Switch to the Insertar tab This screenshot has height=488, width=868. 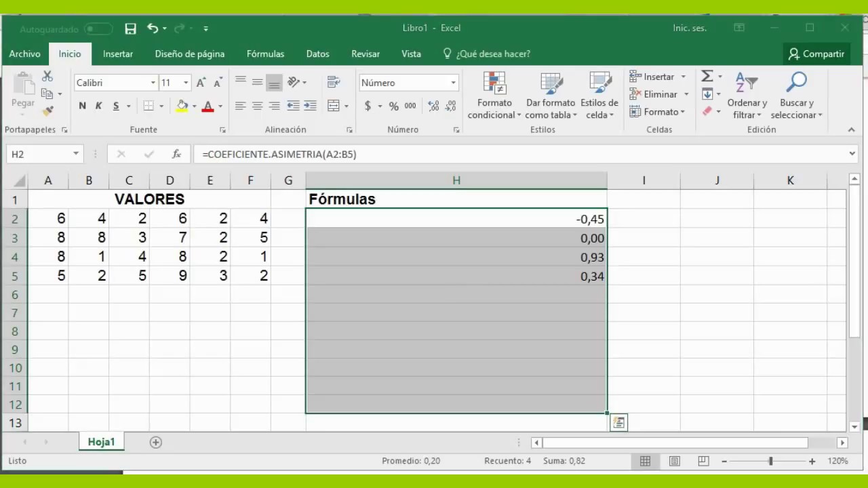pyautogui.click(x=118, y=54)
